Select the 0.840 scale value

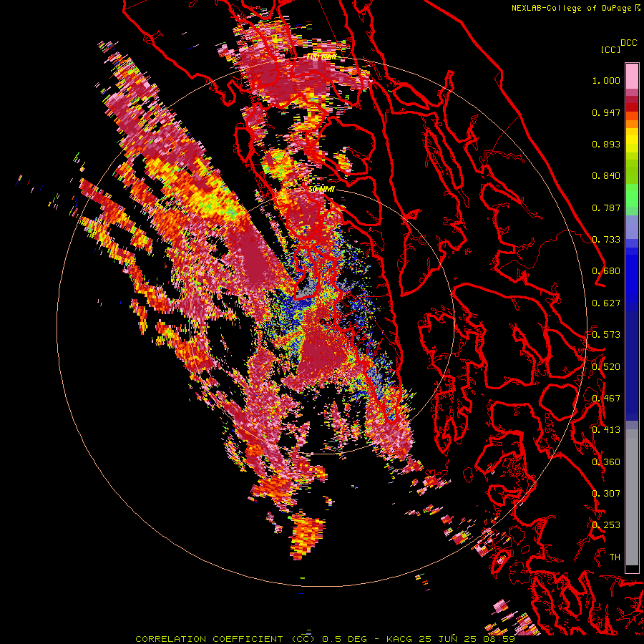606,176
